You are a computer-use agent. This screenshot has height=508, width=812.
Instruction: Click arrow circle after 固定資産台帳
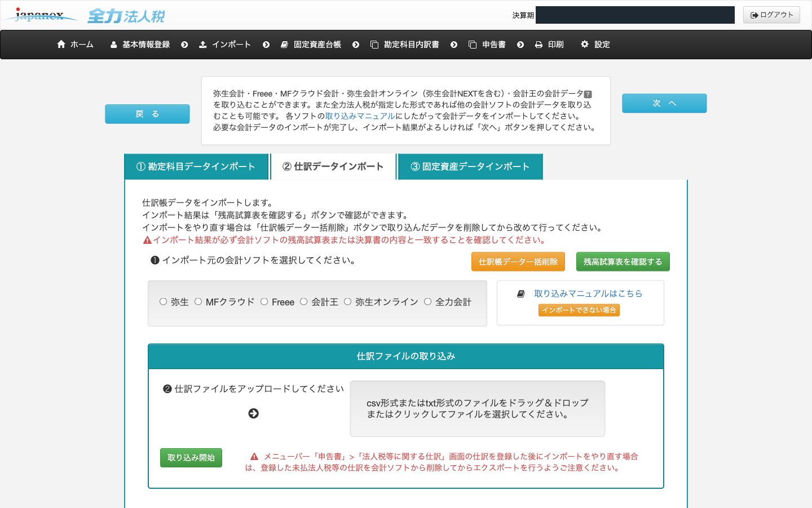point(356,45)
